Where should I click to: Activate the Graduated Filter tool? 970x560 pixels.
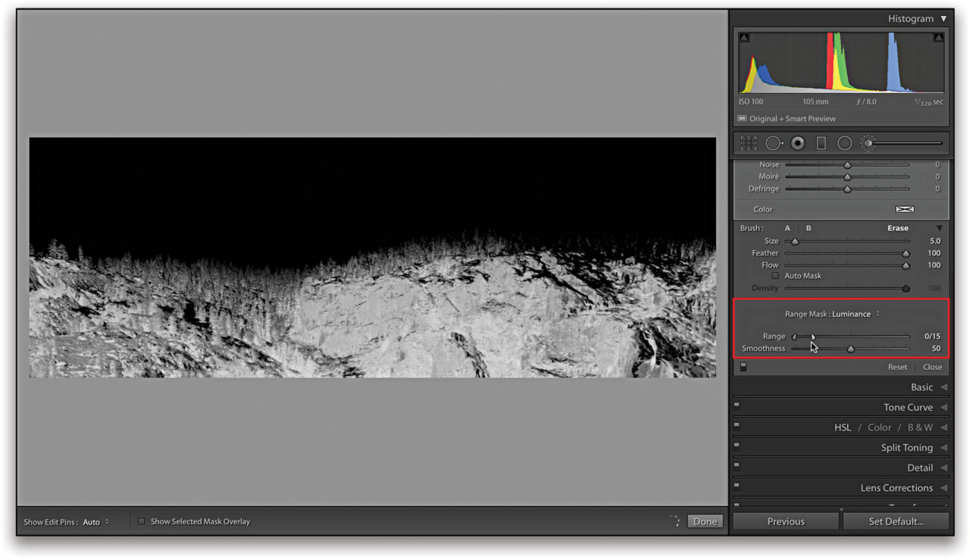(x=821, y=142)
